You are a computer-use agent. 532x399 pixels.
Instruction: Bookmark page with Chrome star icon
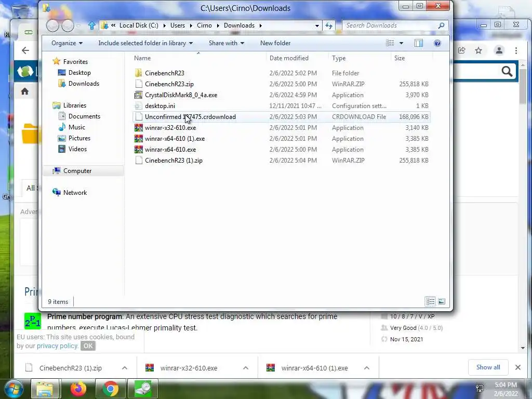pos(478,50)
